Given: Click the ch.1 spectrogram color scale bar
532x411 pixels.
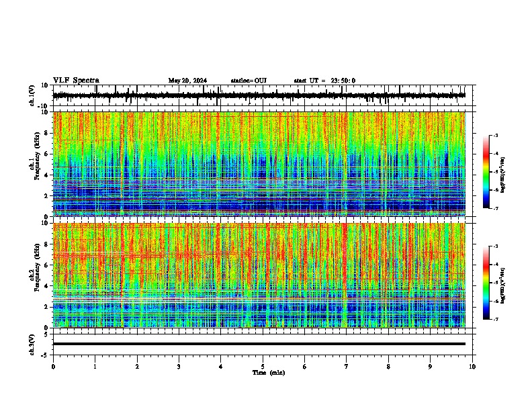Looking at the screenshot, I should tap(486, 172).
